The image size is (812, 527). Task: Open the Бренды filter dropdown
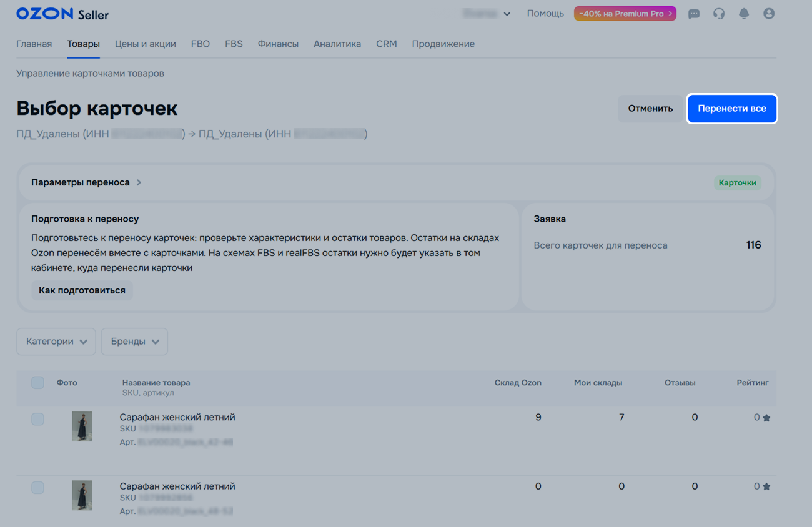click(x=134, y=342)
